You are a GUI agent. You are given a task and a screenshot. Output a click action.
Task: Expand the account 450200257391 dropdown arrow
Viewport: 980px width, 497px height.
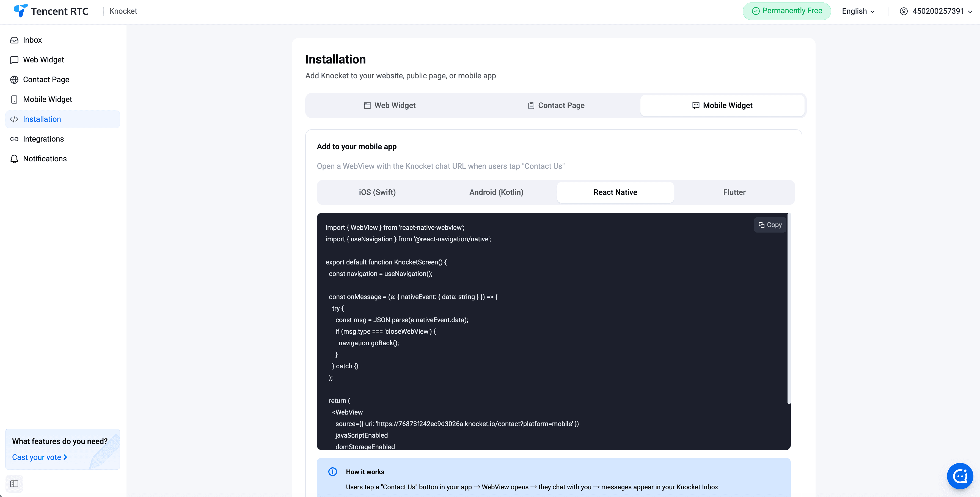[970, 12]
